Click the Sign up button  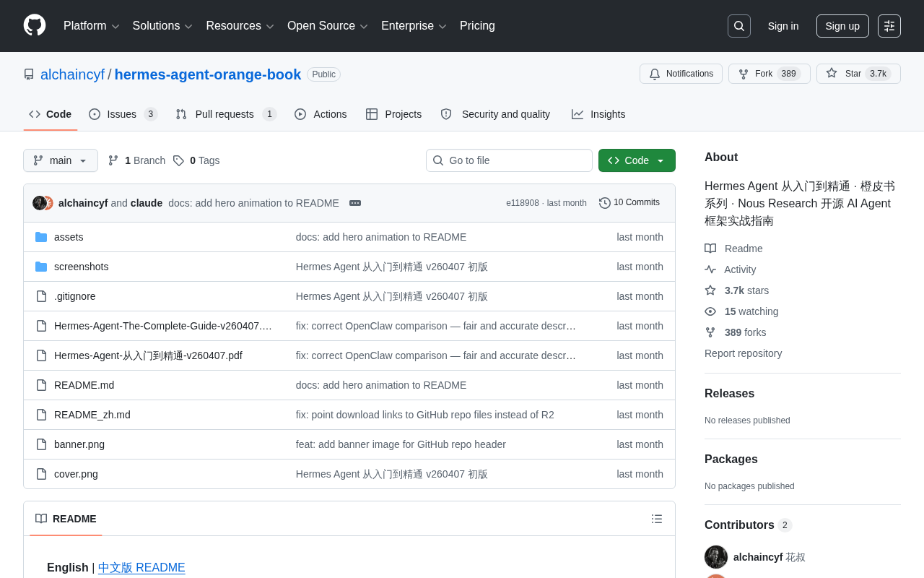[842, 26]
